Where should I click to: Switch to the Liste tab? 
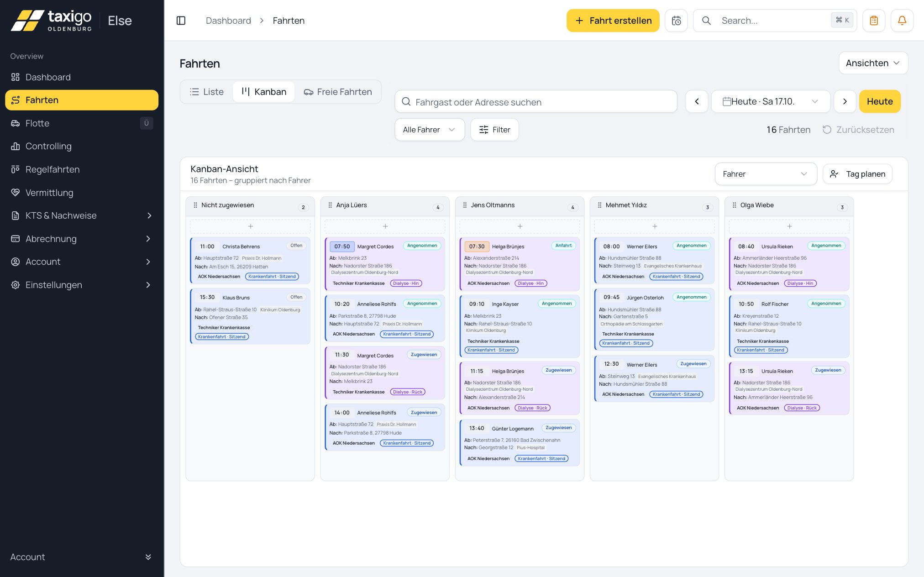tap(207, 92)
